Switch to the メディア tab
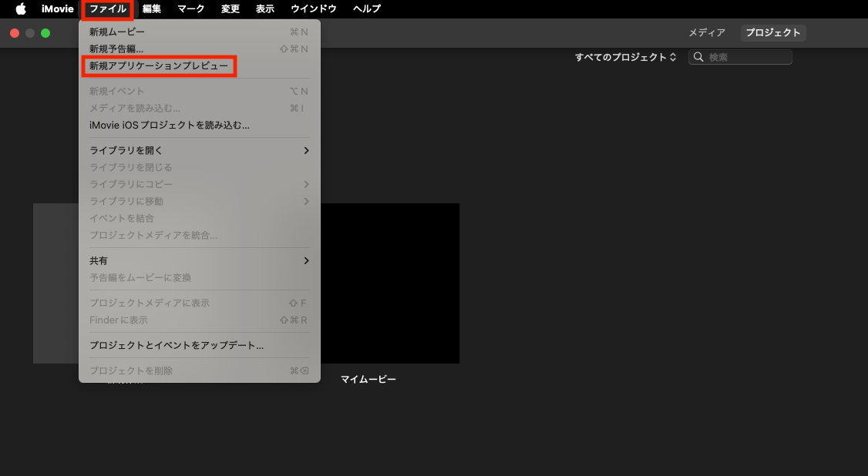The image size is (868, 476). click(707, 32)
